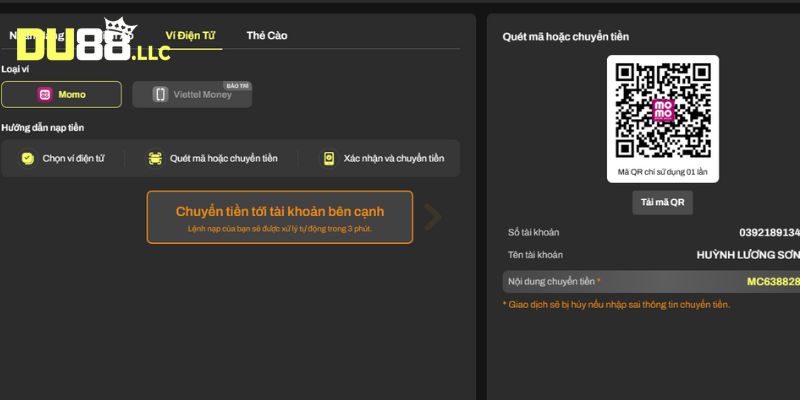
Task: Click the Chọn ví điện tử step text
Action: pyautogui.click(x=73, y=159)
